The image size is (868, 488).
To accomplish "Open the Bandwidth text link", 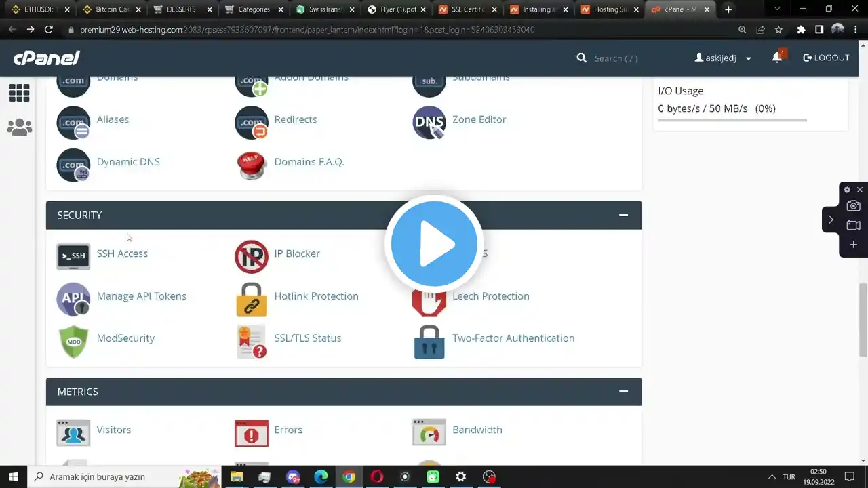I will point(477,430).
